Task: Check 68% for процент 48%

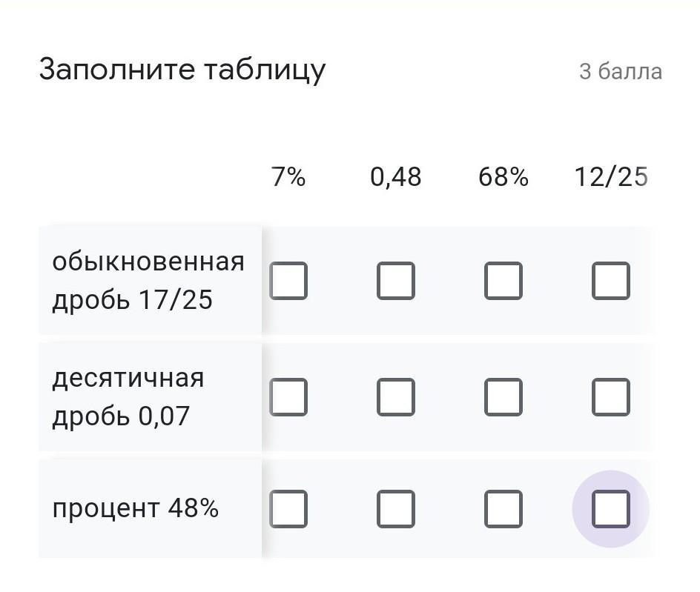Action: coord(503,509)
